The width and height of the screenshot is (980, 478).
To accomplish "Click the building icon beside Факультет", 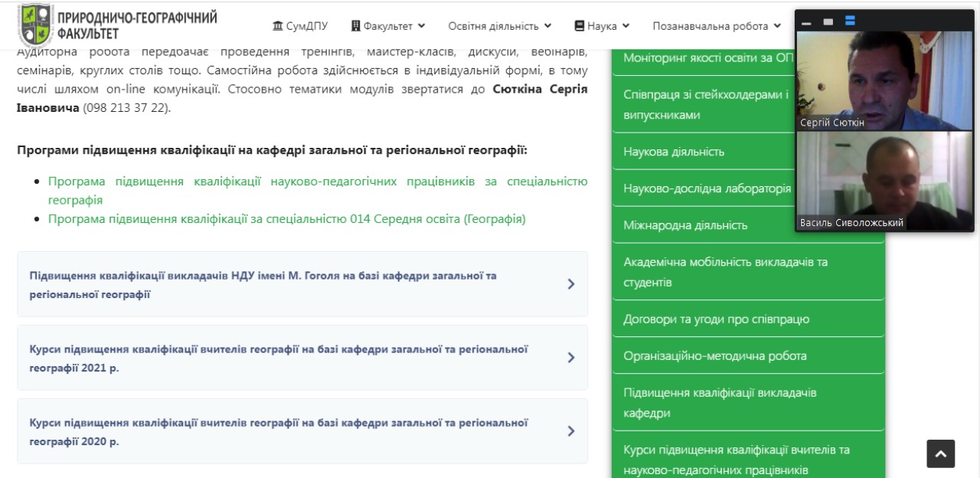I will (355, 26).
